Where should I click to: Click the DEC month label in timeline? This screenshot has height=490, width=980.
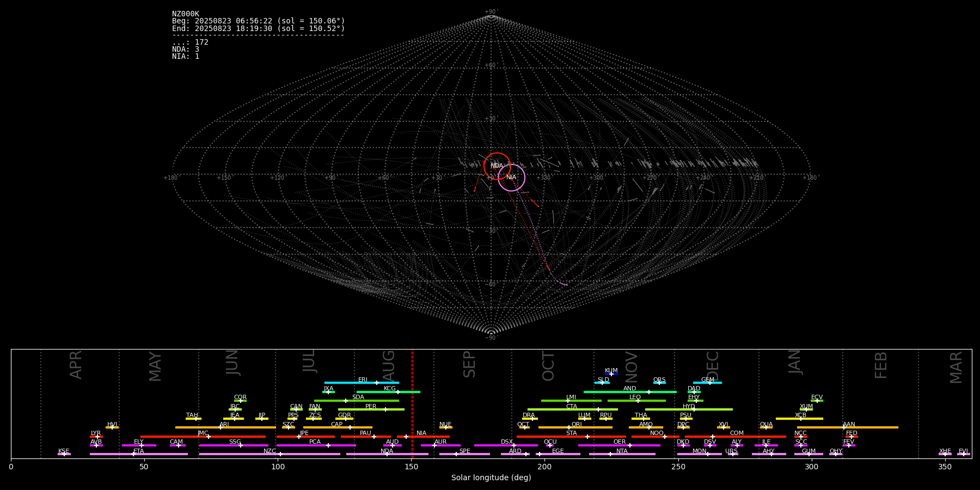tap(713, 366)
